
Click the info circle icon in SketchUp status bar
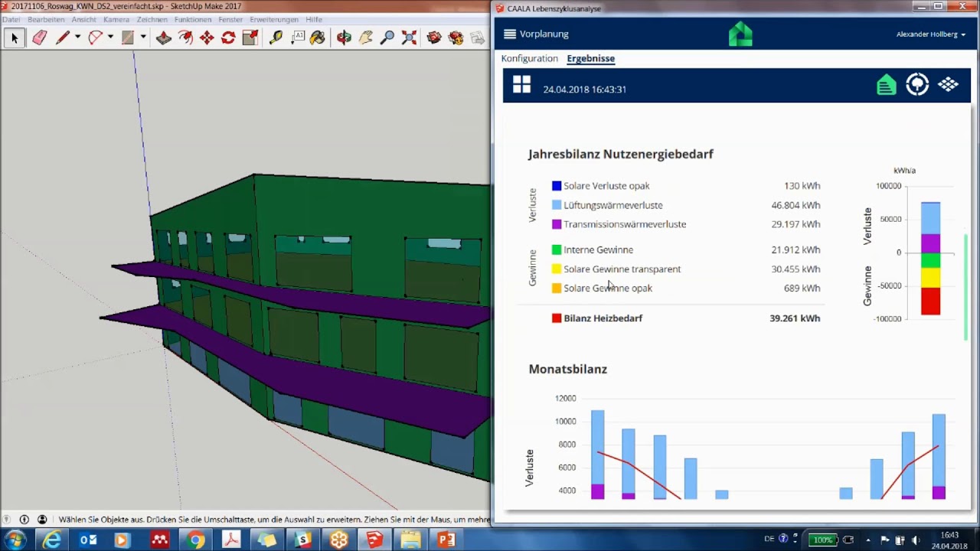tap(24, 520)
